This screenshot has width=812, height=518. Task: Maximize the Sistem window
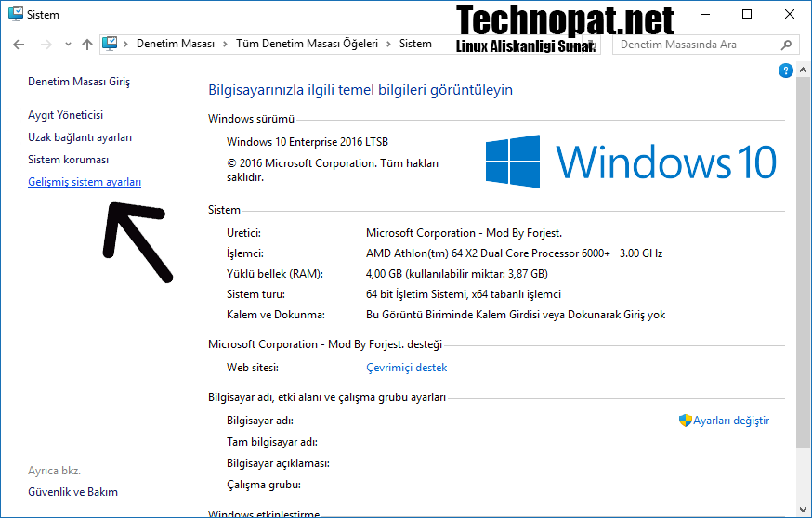tap(747, 14)
